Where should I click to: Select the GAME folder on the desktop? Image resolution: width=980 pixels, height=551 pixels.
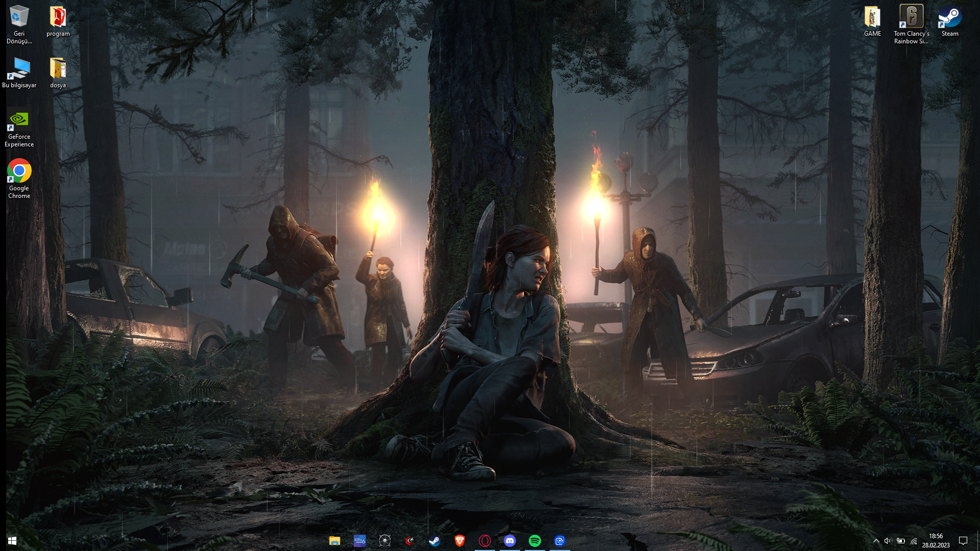pos(872,20)
